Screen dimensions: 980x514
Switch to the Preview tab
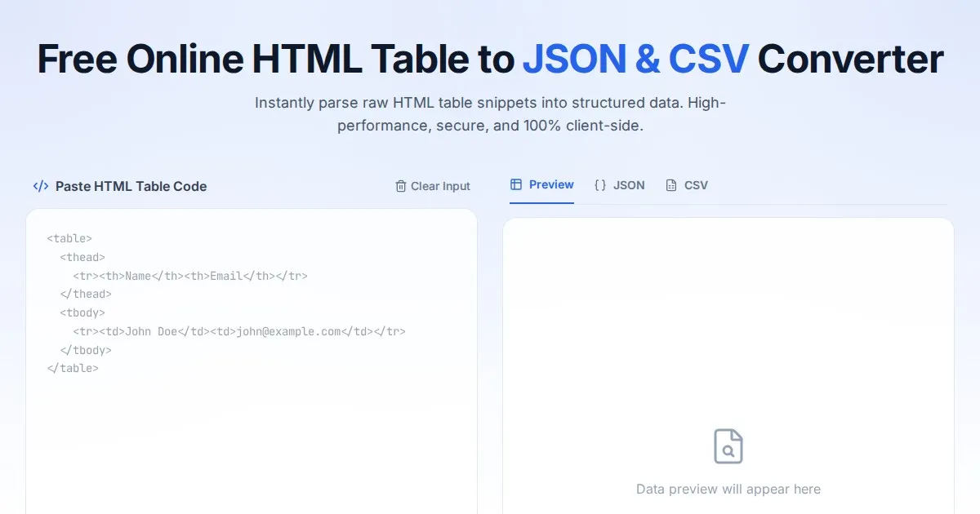(x=542, y=185)
